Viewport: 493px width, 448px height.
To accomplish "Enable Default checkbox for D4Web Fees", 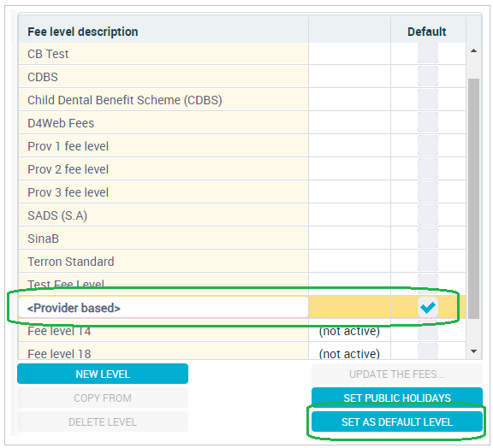I will 428,122.
